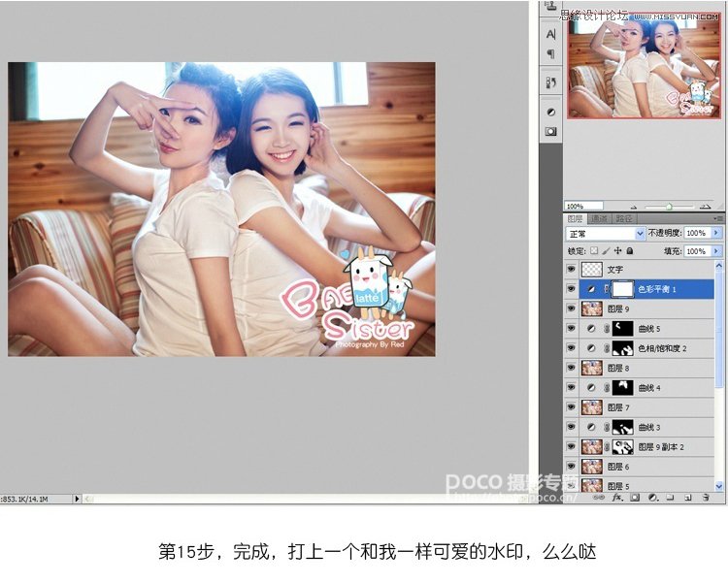The image size is (728, 584).
Task: Toggle visibility of 图层 9
Action: [x=571, y=308]
